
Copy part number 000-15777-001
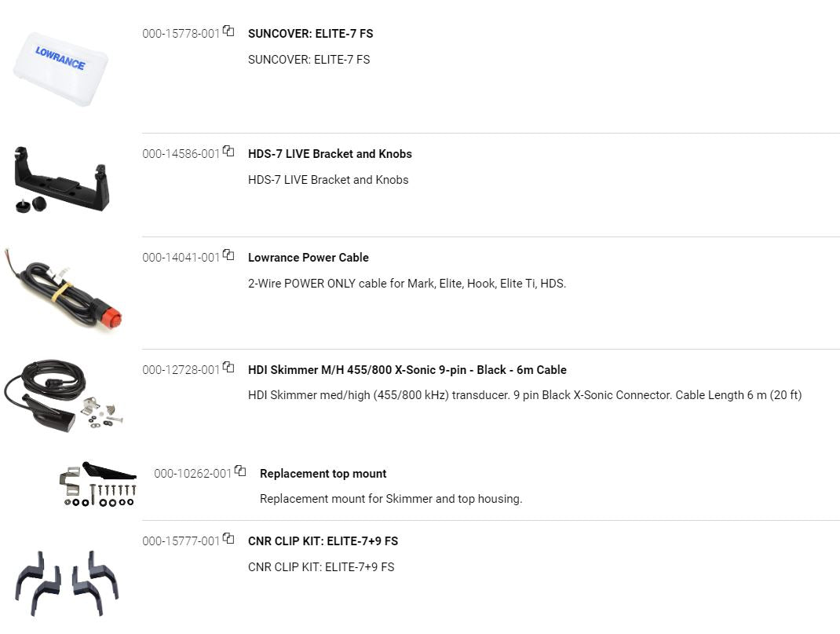click(x=228, y=538)
